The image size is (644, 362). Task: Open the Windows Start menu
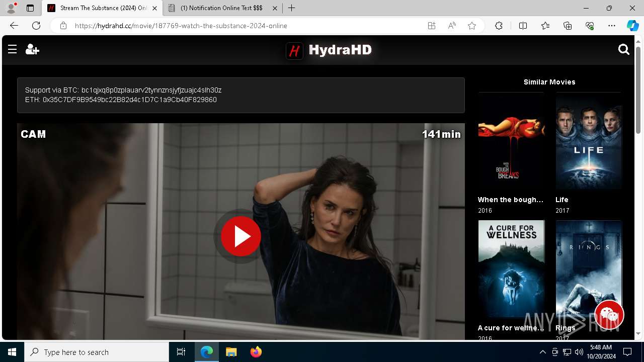12,352
